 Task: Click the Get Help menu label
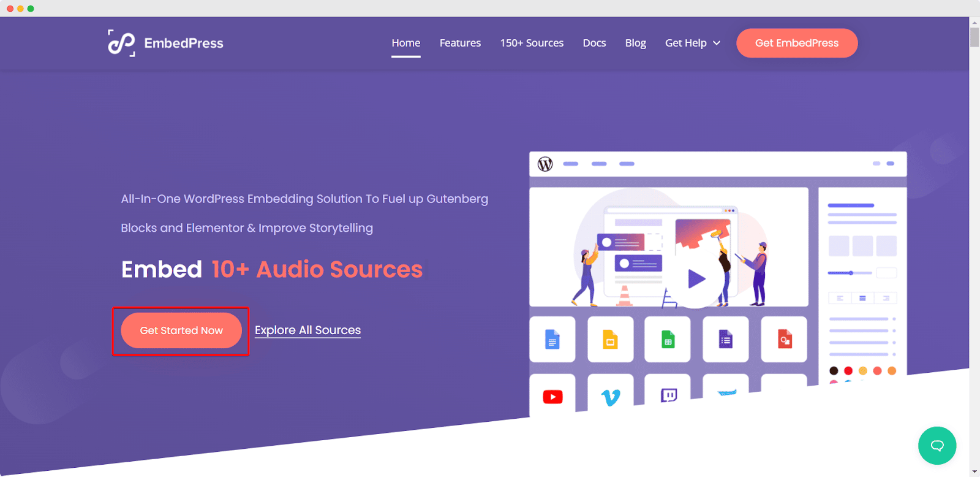coord(686,43)
